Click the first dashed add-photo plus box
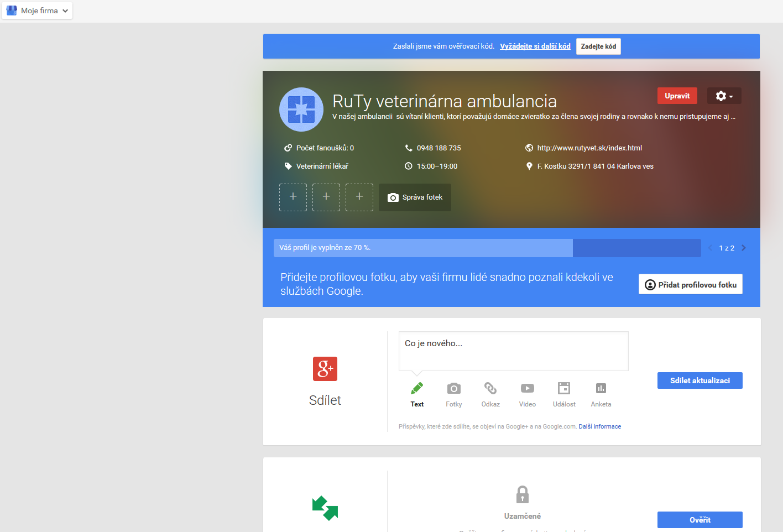 (293, 197)
